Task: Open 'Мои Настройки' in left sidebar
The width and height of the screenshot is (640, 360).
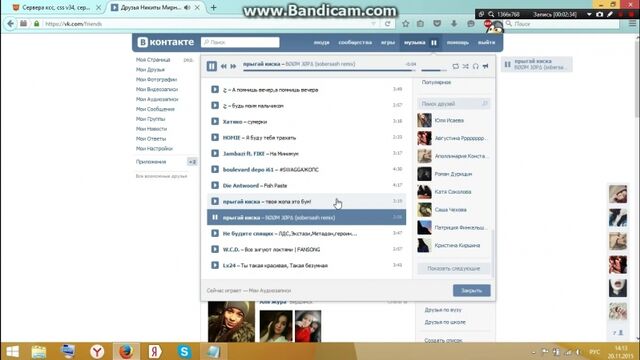Action: click(154, 149)
